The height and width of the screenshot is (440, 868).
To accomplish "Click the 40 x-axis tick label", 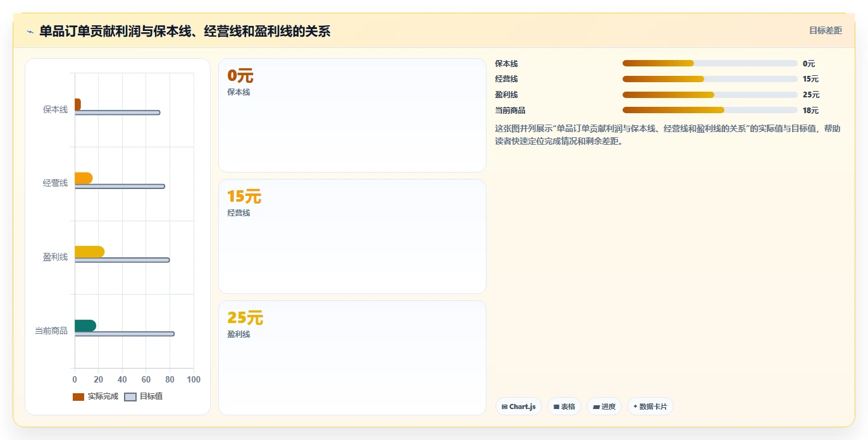I will tap(122, 380).
